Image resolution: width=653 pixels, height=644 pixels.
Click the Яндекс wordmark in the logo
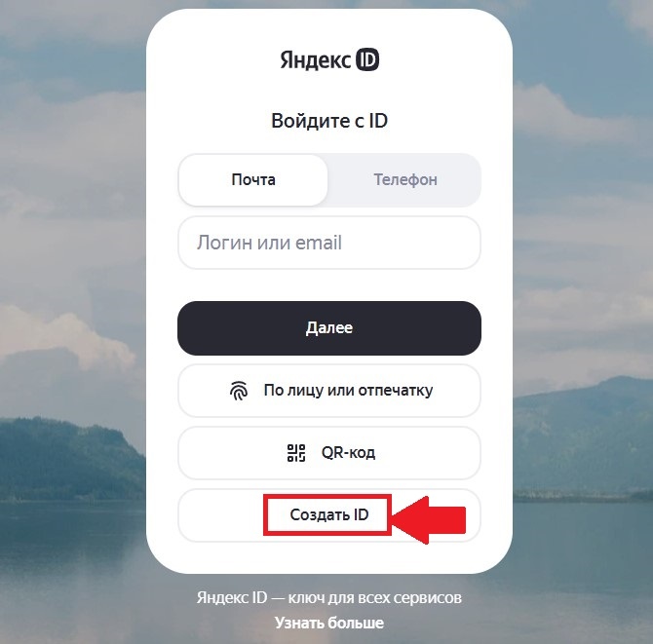(x=315, y=60)
